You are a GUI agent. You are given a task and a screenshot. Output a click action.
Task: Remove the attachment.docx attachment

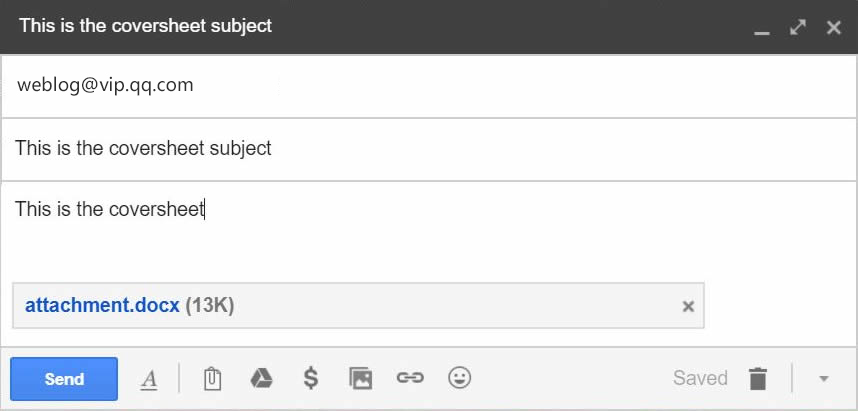click(x=688, y=306)
